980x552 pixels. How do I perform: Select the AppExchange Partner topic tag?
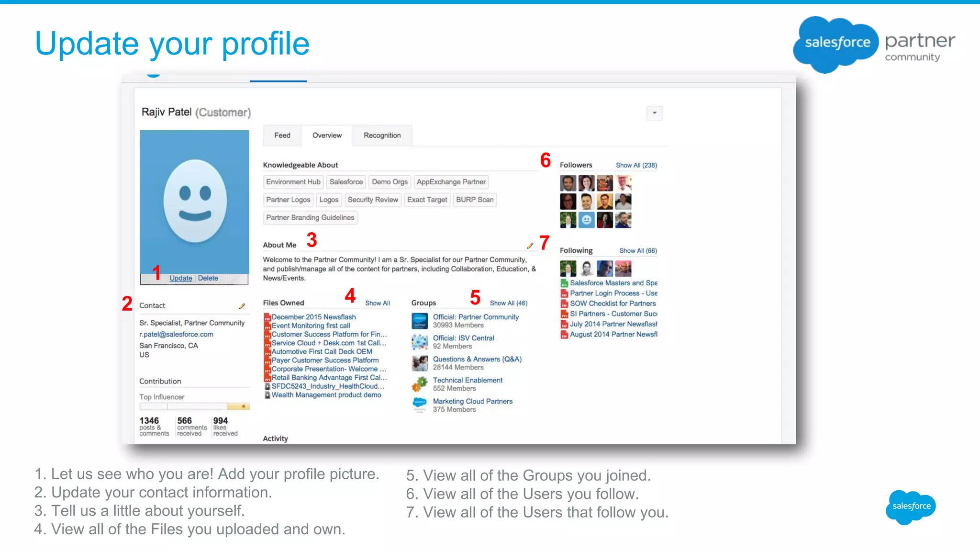coord(451,182)
